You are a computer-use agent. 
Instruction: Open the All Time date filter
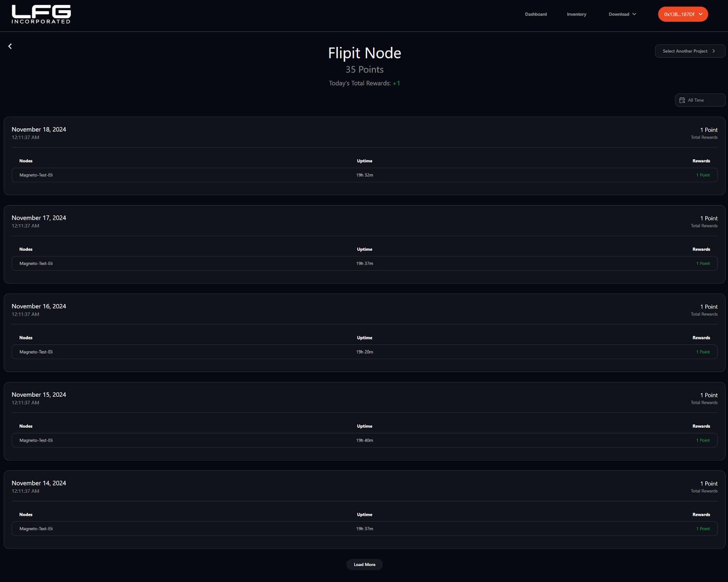pos(700,100)
